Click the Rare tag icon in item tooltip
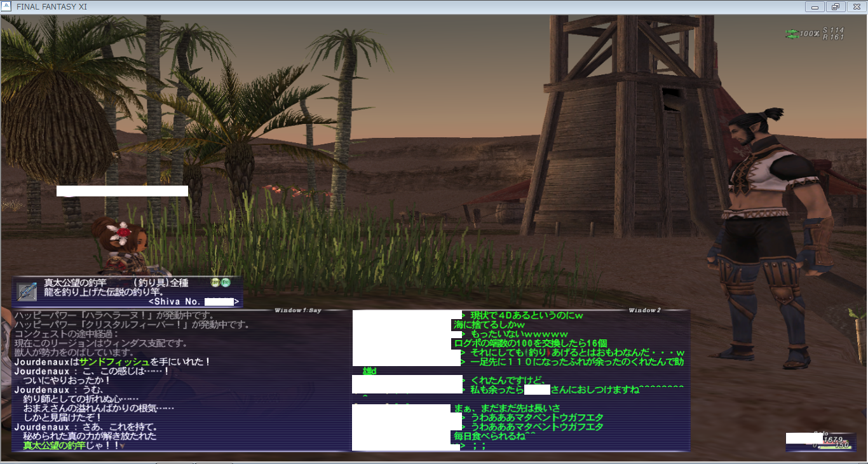 (x=215, y=283)
